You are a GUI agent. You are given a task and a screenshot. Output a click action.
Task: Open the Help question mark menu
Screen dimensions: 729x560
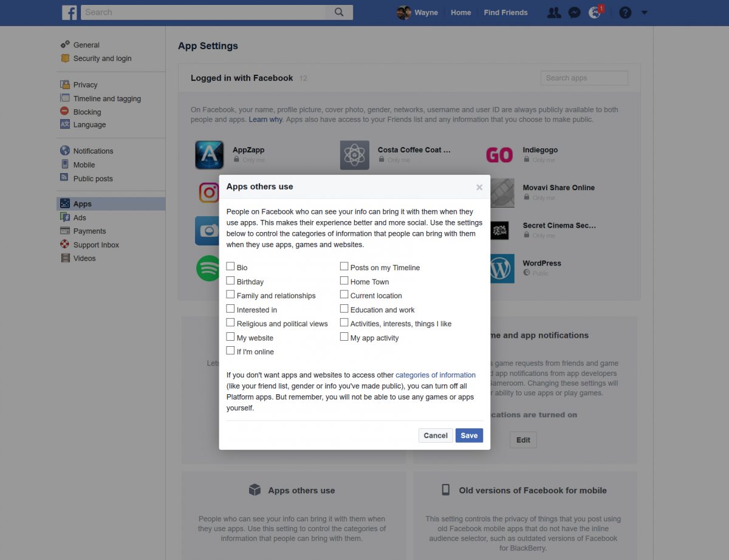tap(625, 12)
